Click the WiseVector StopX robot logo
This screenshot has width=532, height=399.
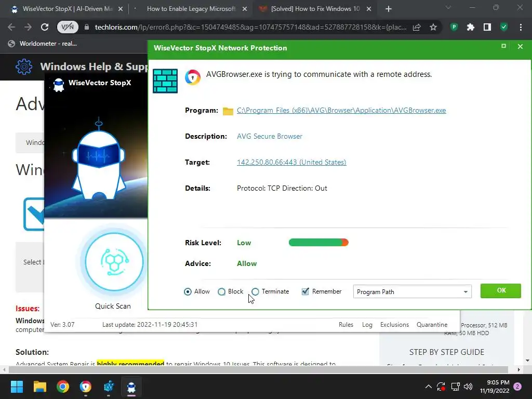[59, 85]
